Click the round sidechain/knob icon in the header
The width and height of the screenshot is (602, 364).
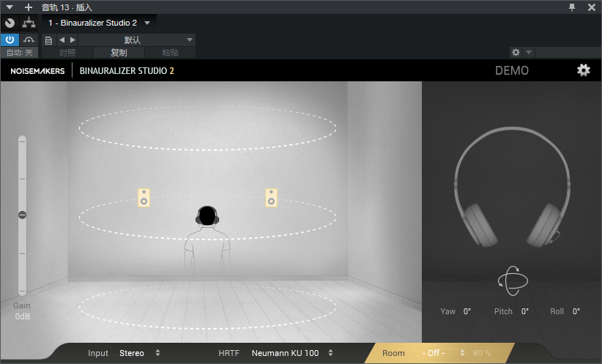pos(10,23)
